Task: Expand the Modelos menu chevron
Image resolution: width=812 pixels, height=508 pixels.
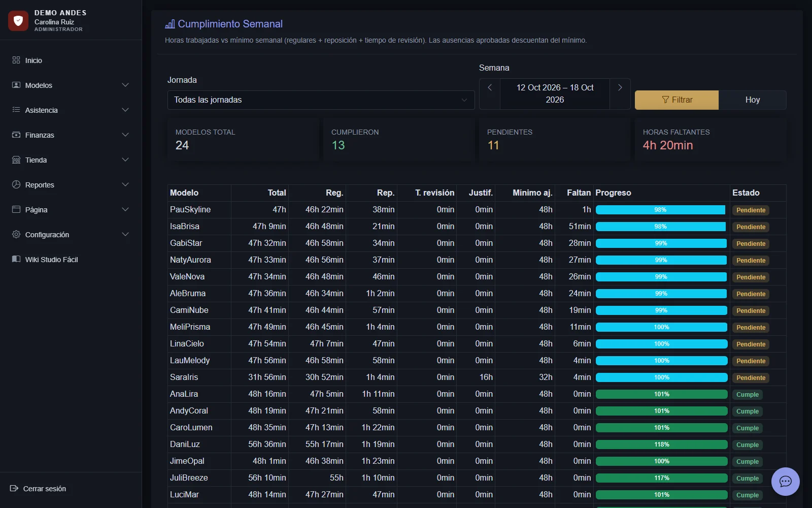Action: point(125,85)
